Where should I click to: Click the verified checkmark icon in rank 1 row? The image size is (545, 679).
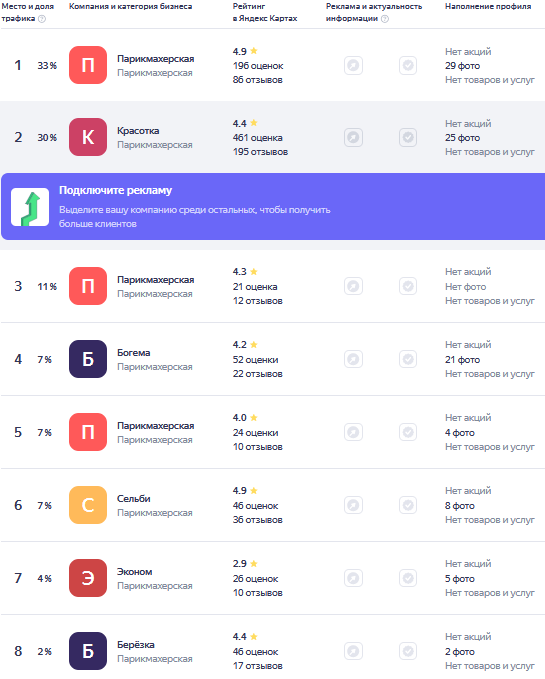click(x=408, y=65)
